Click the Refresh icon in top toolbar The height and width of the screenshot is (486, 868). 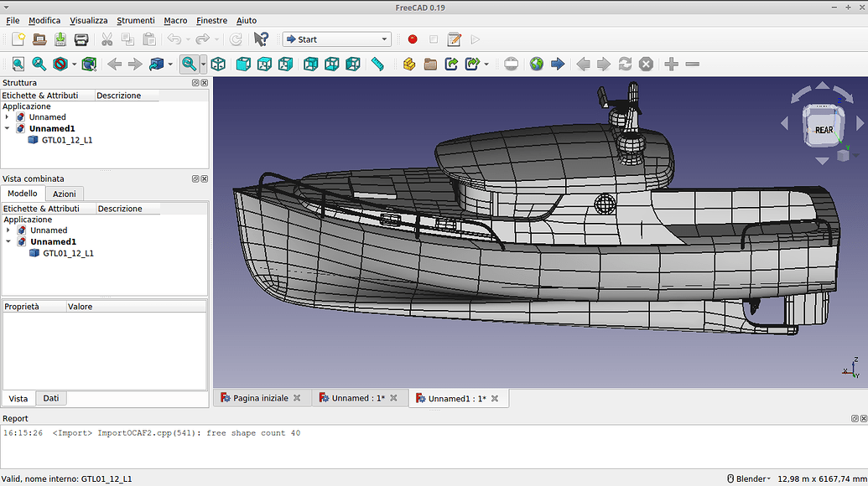236,39
